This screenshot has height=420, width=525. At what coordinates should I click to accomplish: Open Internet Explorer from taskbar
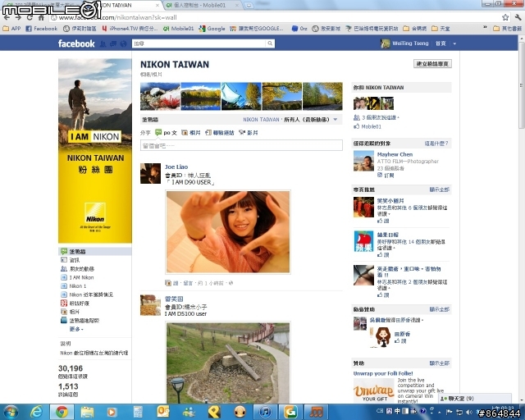pos(36,412)
